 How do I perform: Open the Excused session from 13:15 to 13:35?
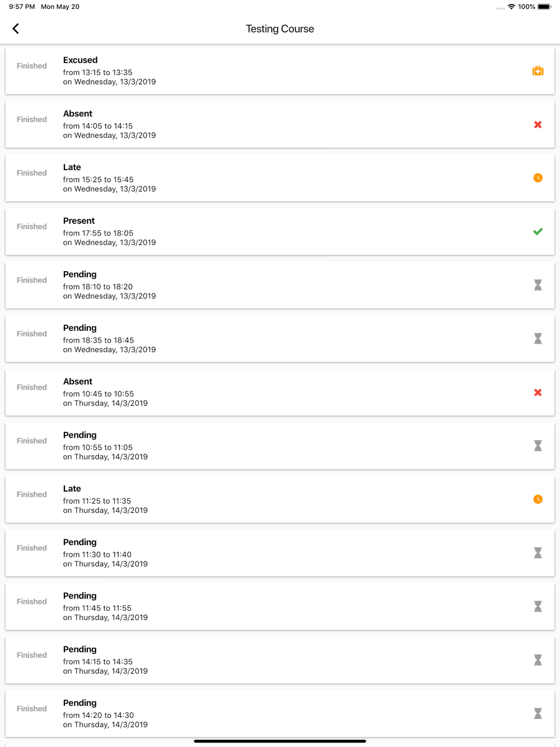[280, 71]
